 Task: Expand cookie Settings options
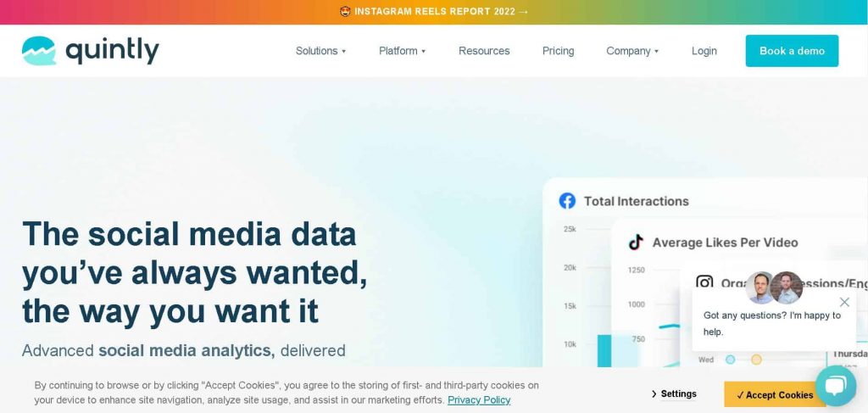(x=675, y=393)
